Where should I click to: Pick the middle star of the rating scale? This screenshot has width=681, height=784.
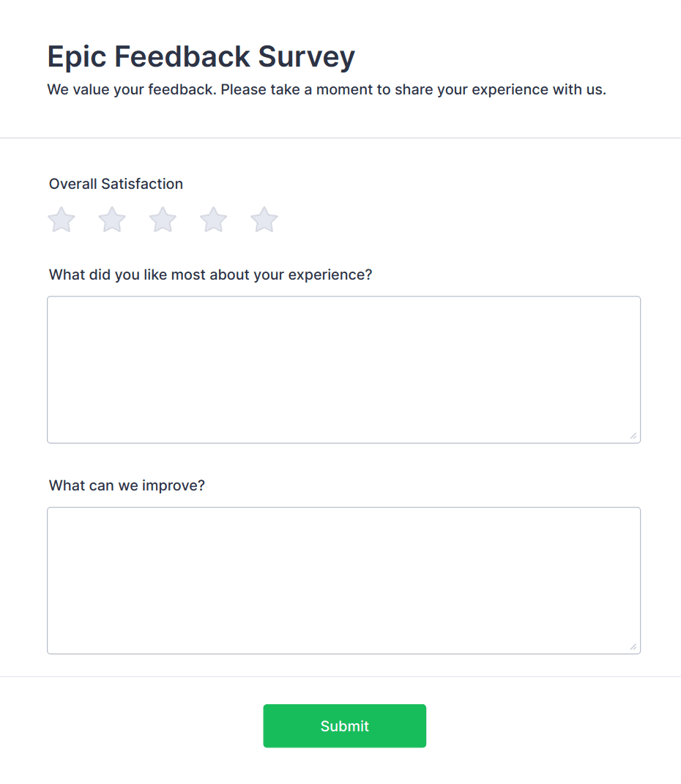(x=162, y=219)
